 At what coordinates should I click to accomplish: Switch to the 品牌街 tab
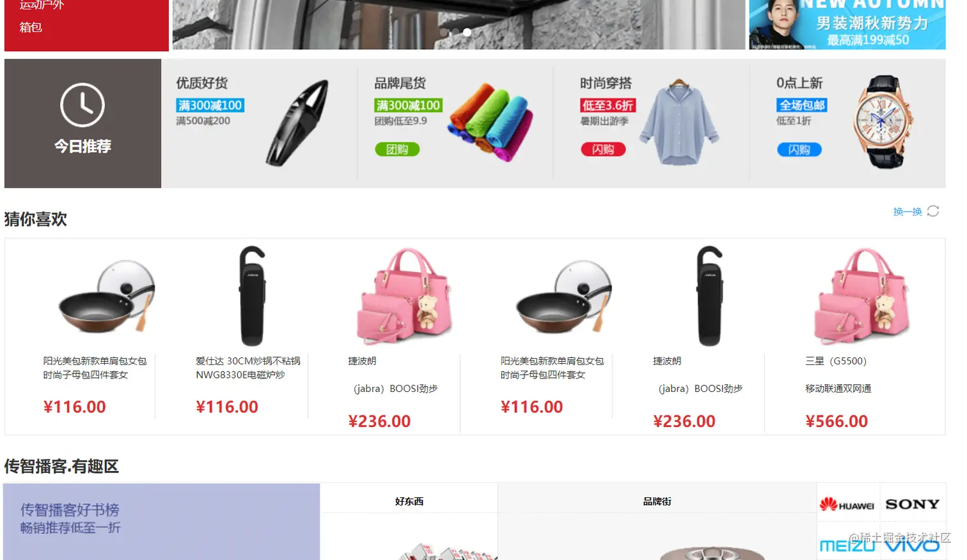(x=657, y=501)
